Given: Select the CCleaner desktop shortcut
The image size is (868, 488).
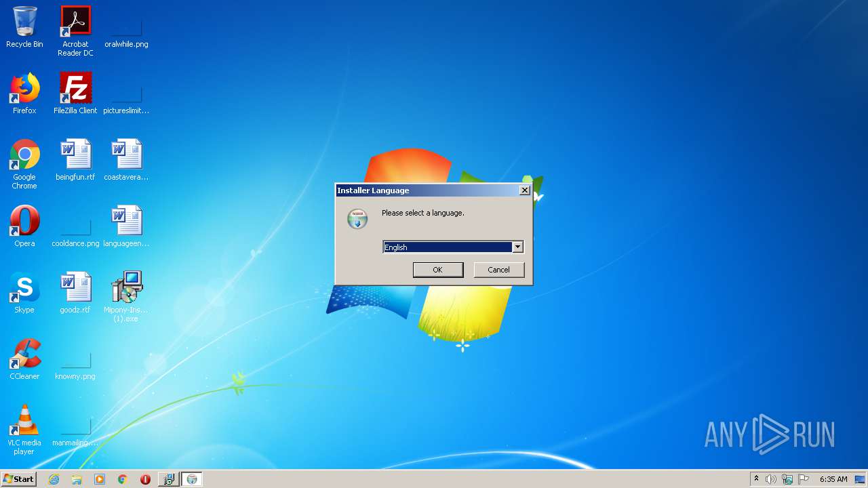Looking at the screenshot, I should click(x=24, y=359).
